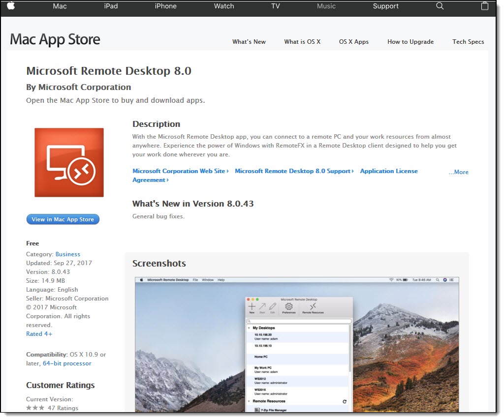
Task: Open the TV menu item
Action: (276, 6)
